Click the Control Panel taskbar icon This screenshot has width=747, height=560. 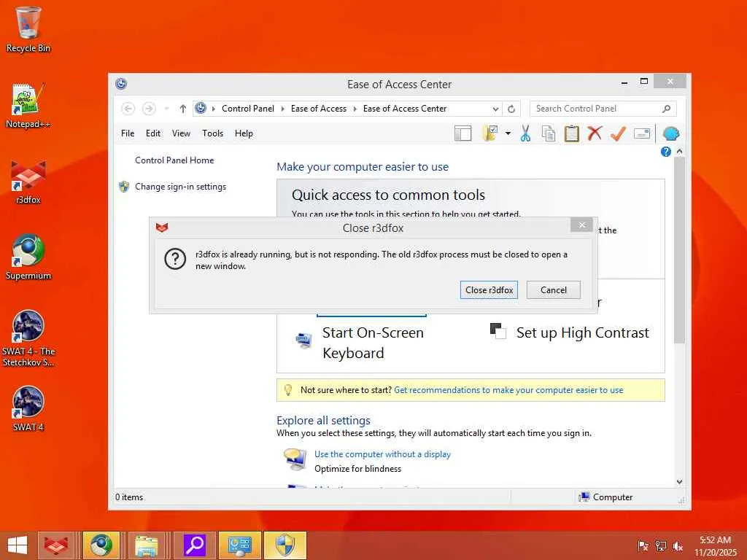tap(239, 545)
